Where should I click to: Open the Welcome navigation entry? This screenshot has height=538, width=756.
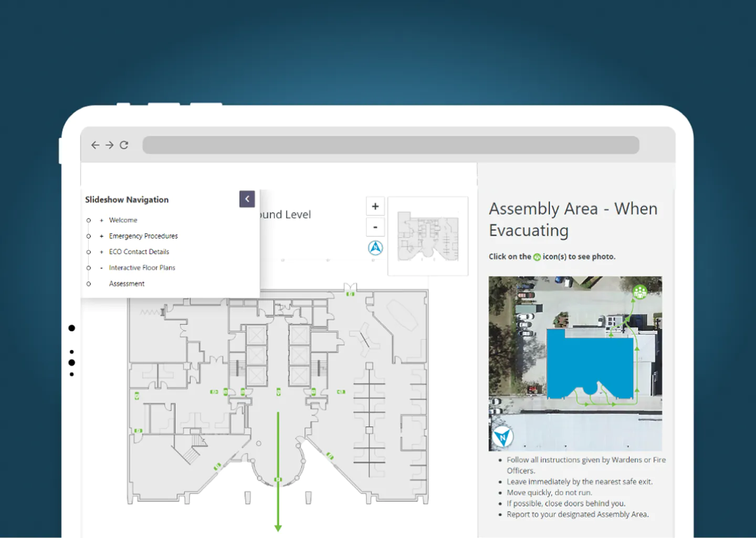(123, 220)
